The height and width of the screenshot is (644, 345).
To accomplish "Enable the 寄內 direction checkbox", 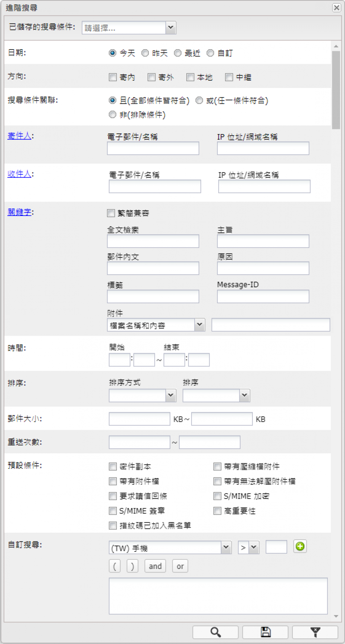I will coord(113,78).
